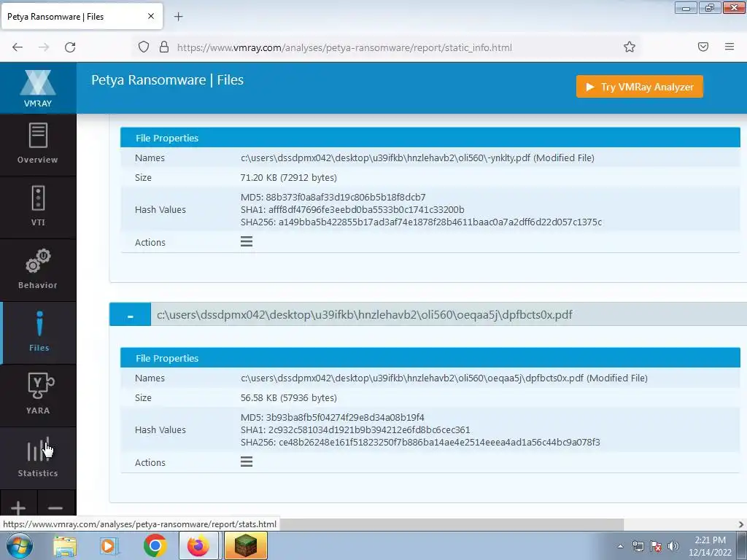The height and width of the screenshot is (560, 747).
Task: Open the VTI sidebar section
Action: pos(38,207)
